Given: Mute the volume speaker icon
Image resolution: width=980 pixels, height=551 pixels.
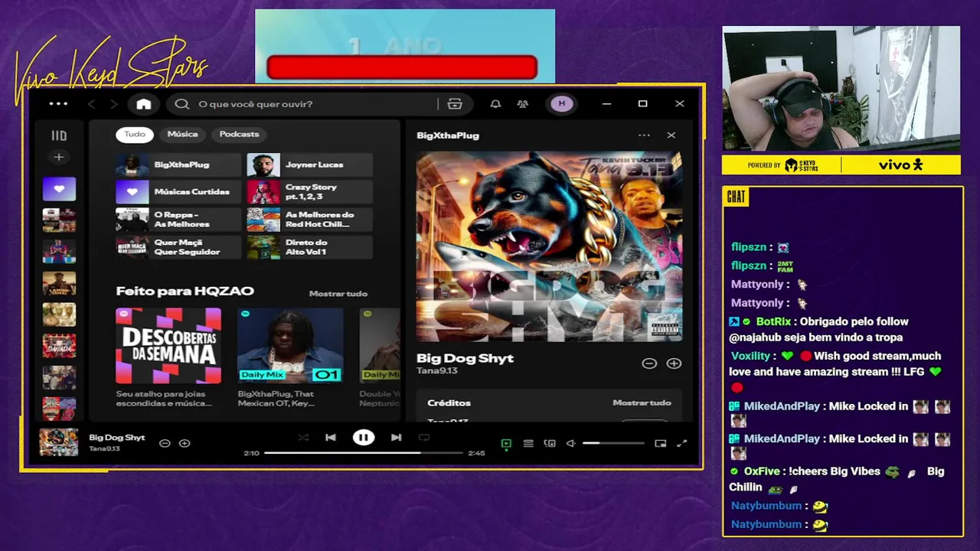Looking at the screenshot, I should (570, 443).
